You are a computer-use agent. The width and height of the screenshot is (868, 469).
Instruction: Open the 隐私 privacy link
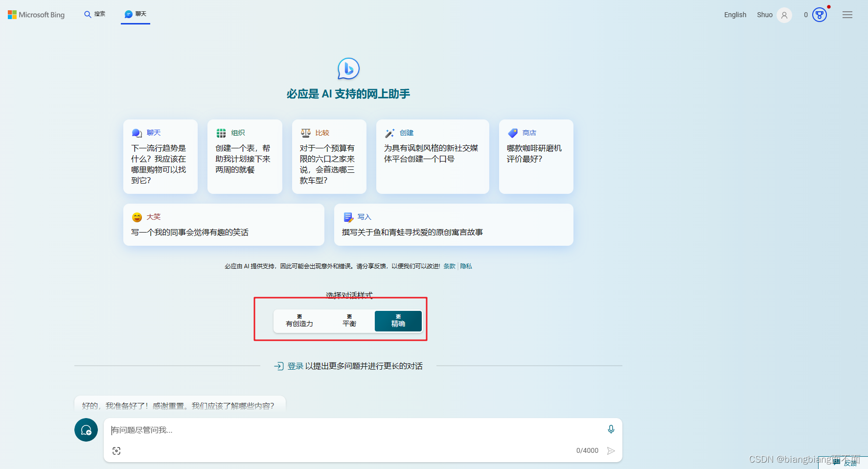click(x=466, y=266)
